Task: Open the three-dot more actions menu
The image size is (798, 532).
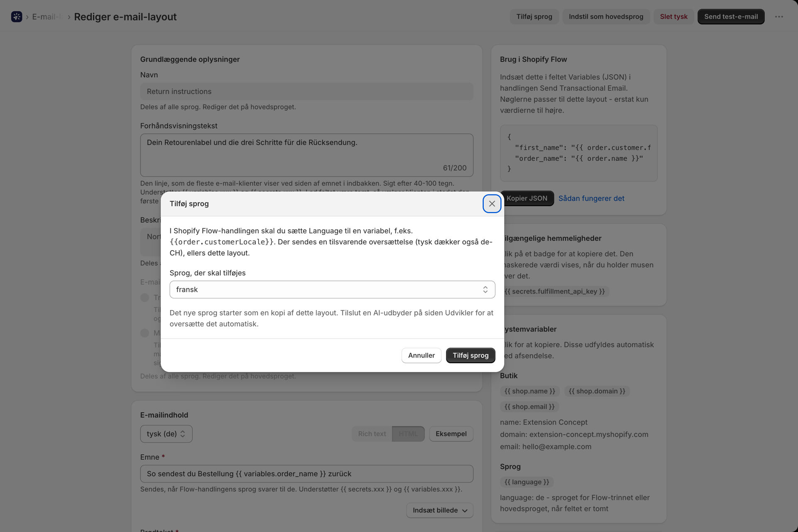Action: click(779, 17)
